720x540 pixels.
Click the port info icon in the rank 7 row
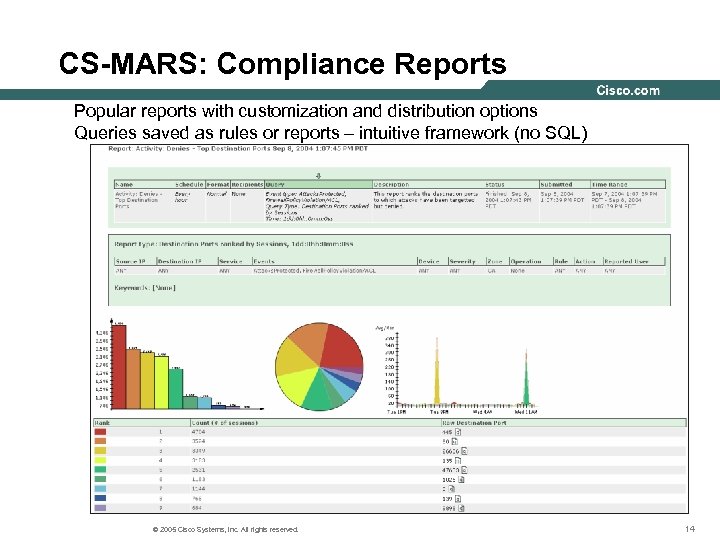click(x=452, y=489)
